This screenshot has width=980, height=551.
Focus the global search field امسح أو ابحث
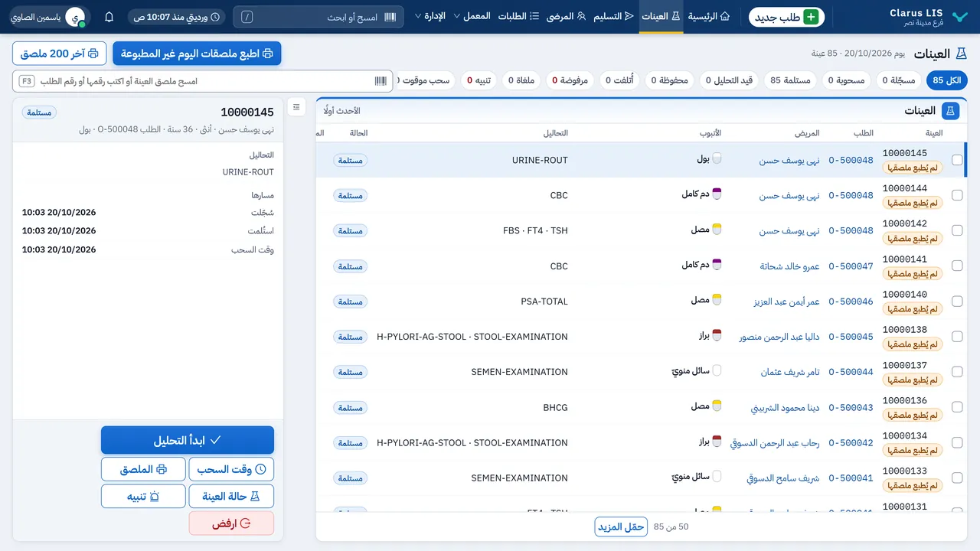318,17
